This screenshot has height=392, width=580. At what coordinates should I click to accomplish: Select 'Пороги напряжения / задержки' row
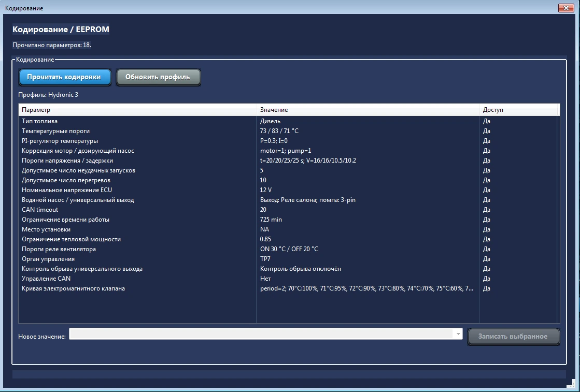[288, 161]
